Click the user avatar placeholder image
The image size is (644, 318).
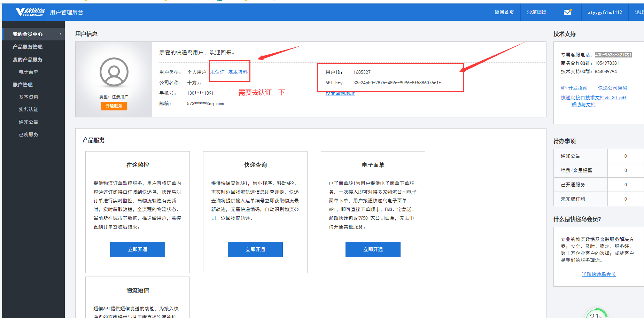[x=114, y=72]
